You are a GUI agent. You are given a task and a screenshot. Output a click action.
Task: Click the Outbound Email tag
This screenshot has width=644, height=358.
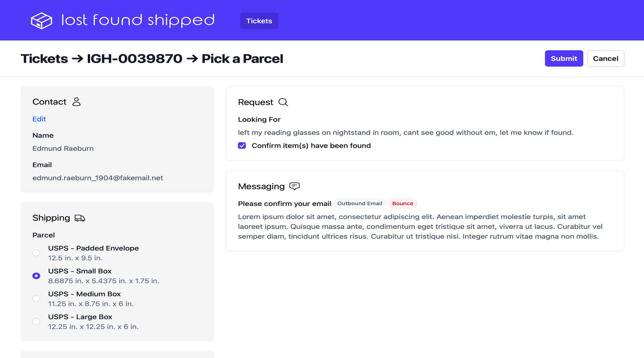point(360,203)
